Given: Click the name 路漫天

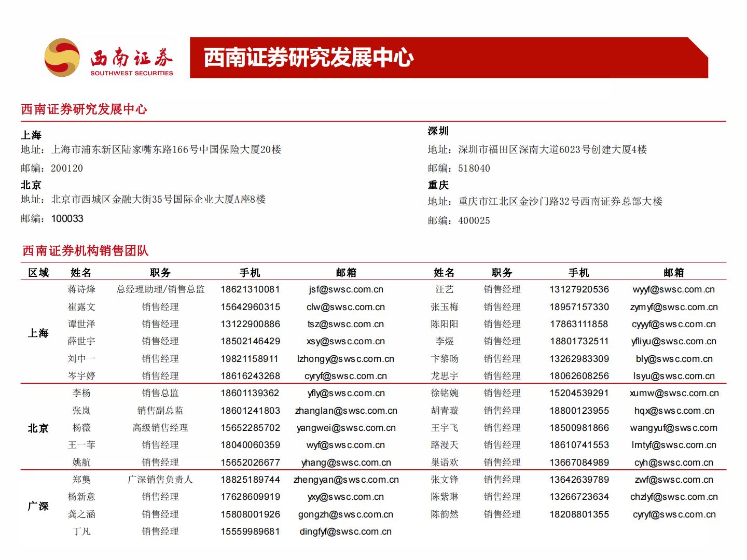Looking at the screenshot, I should click(x=445, y=445).
